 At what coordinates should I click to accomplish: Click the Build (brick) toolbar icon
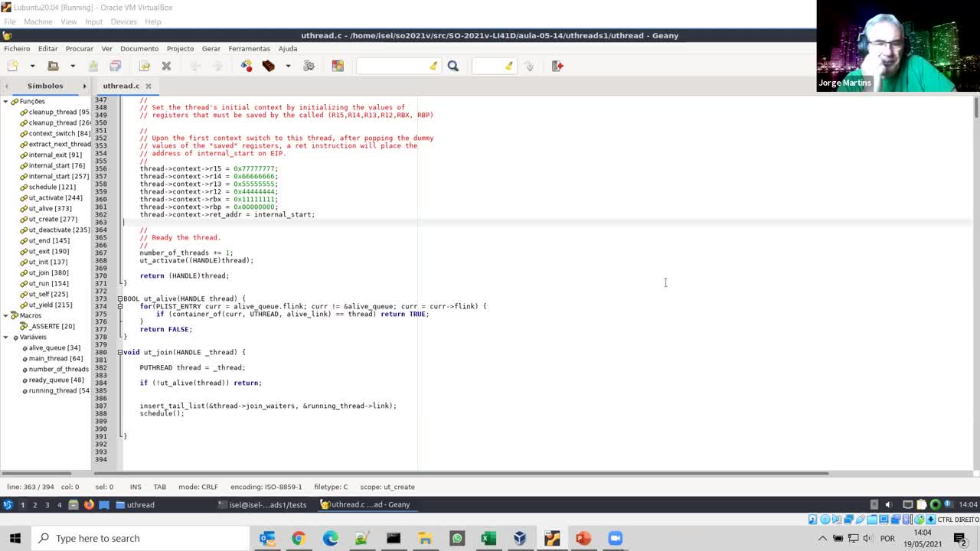[268, 66]
